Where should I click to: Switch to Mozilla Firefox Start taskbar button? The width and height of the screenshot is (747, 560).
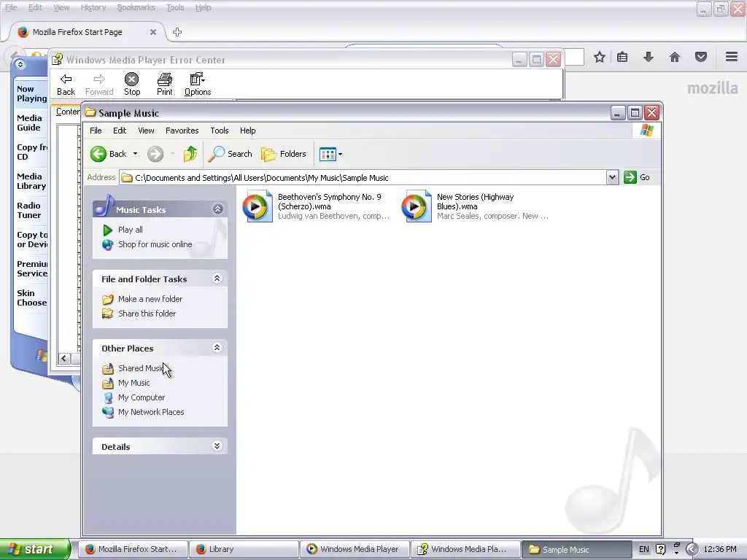133,549
